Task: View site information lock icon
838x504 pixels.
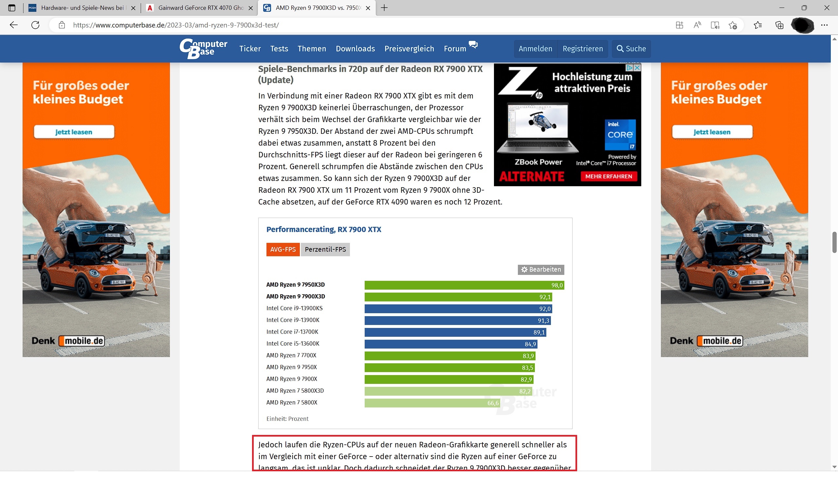Action: pyautogui.click(x=62, y=25)
